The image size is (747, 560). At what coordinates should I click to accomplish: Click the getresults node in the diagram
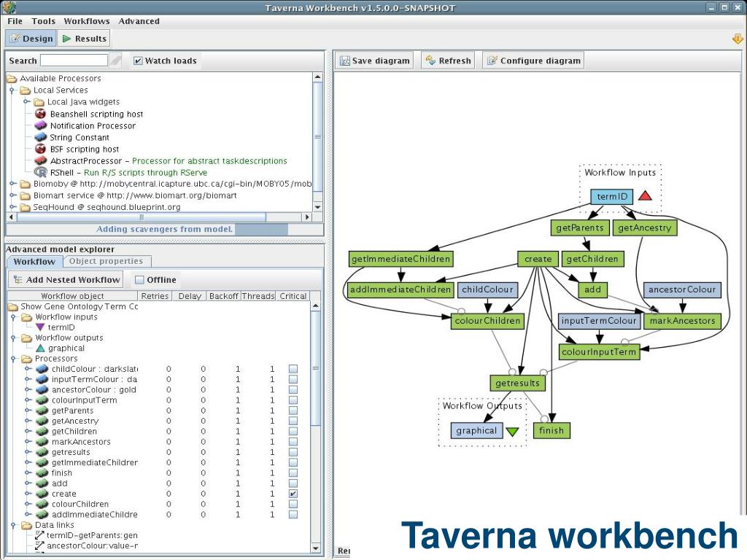(x=517, y=383)
